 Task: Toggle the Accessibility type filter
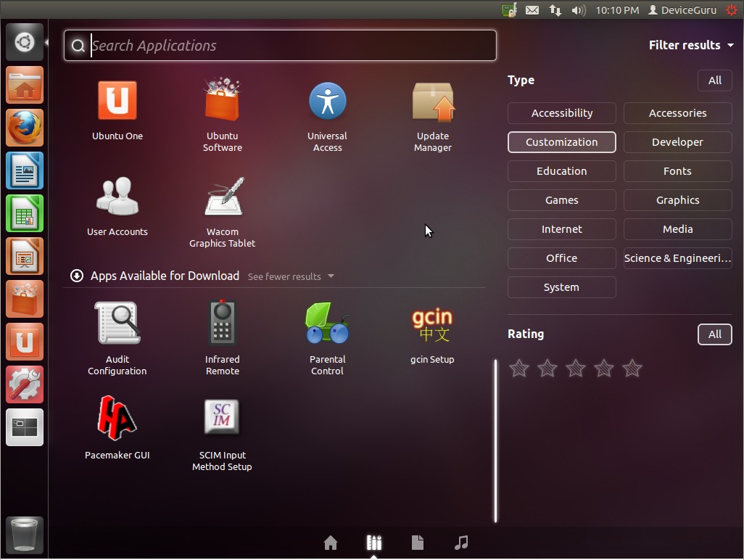point(562,113)
